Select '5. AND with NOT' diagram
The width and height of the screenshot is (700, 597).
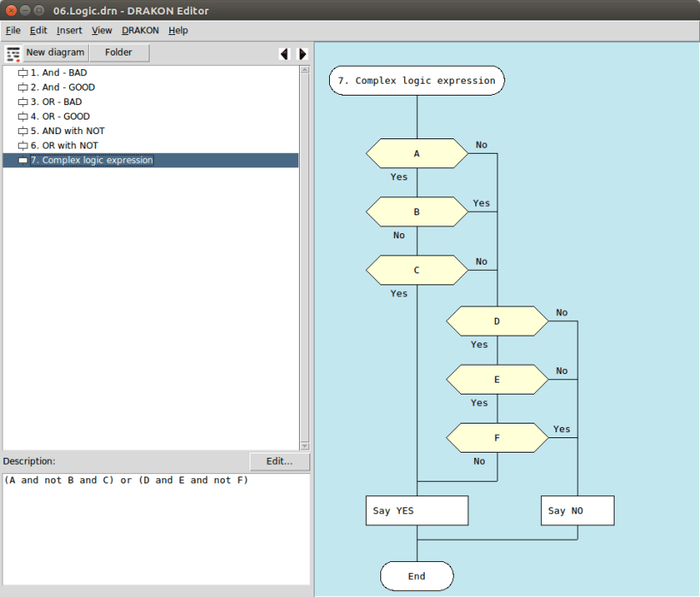68,131
